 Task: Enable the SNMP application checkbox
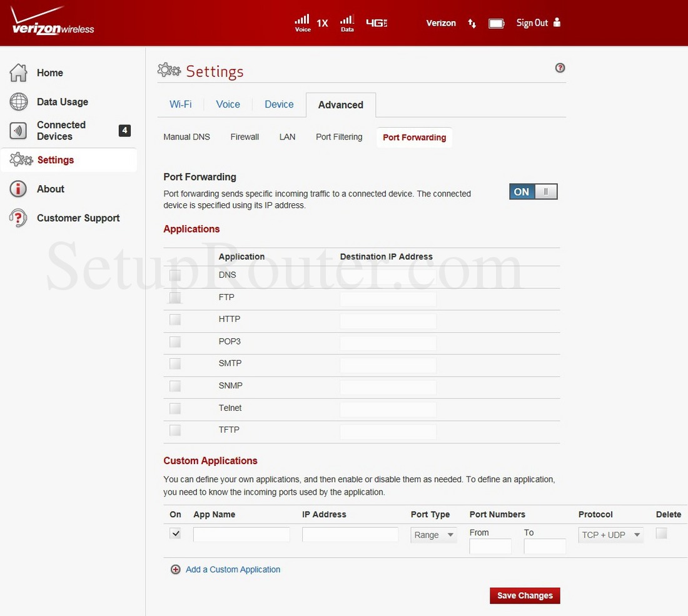(x=175, y=386)
